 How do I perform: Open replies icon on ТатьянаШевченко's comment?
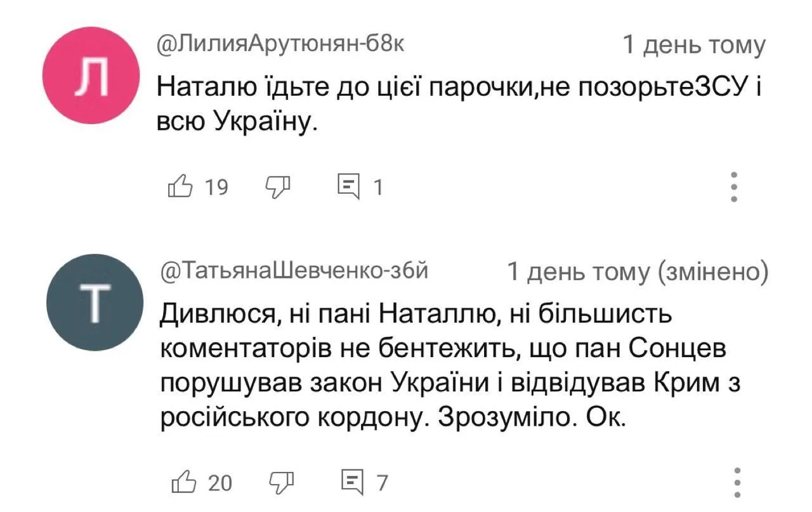351,483
